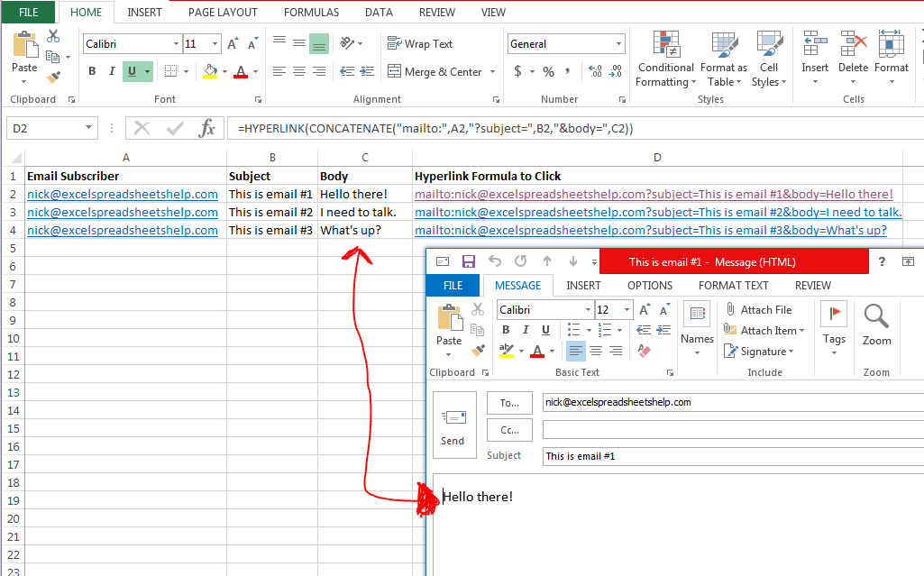Click the Insert Function (fx) icon
Viewport: 924px width, 576px height.
(x=209, y=128)
